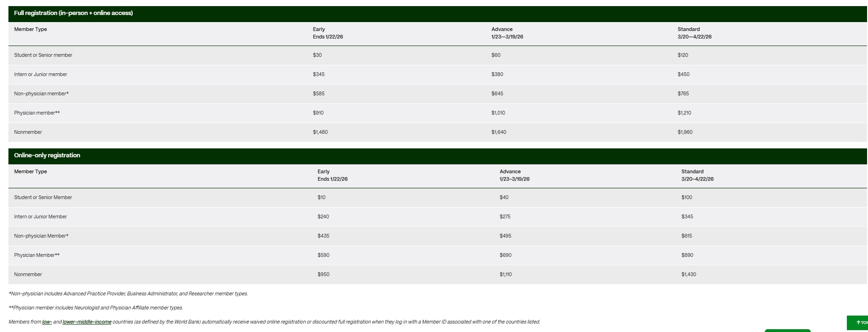The width and height of the screenshot is (868, 332).
Task: Click the $1,480 early Nonmember full registration price
Action: [320, 132]
